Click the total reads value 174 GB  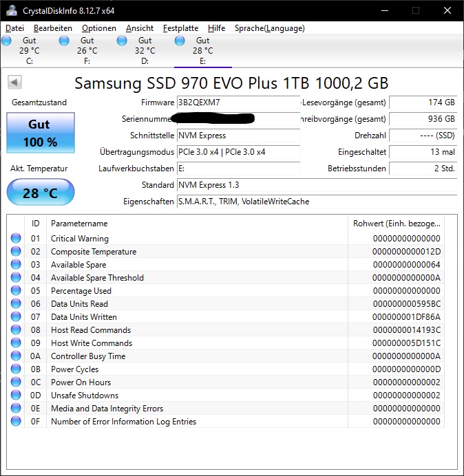(423, 102)
